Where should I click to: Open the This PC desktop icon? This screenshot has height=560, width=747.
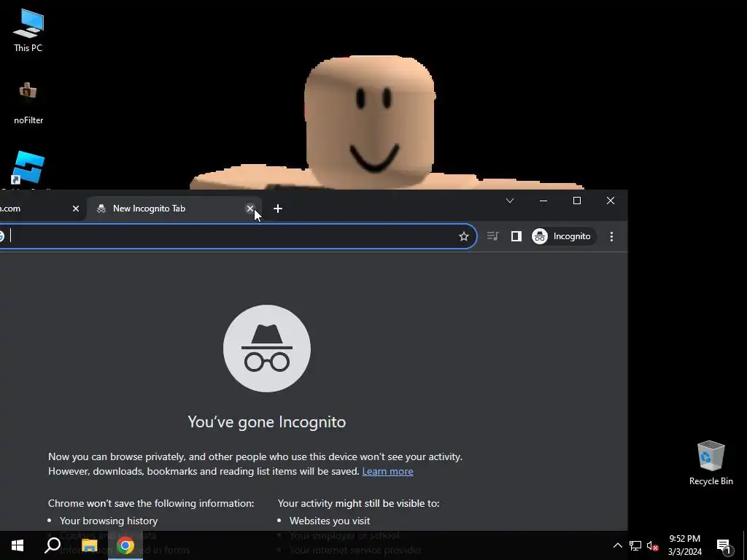coord(28,30)
